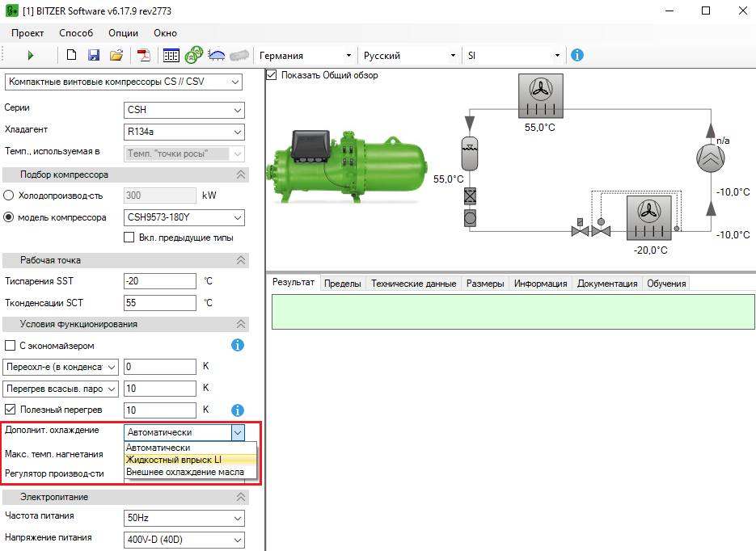Expand the CSH9573-180Y compressor model dropdown
Image resolution: width=756 pixels, height=551 pixels.
tap(184, 217)
